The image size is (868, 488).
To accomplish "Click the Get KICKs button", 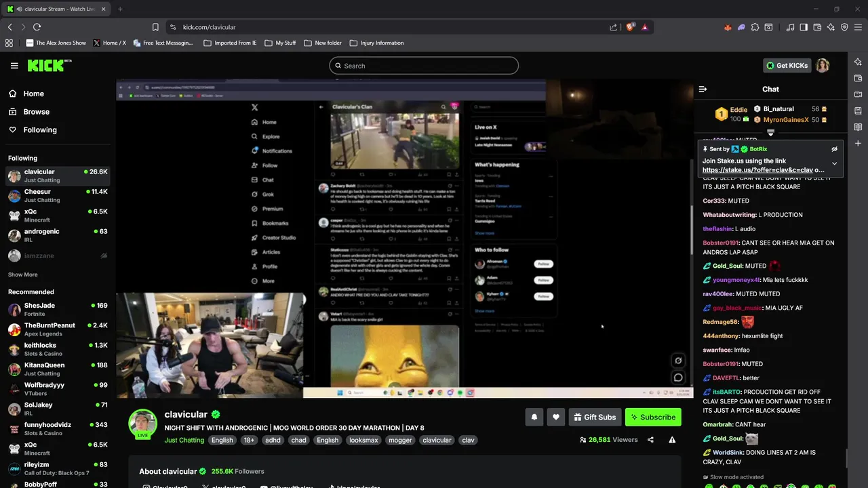I will (787, 66).
